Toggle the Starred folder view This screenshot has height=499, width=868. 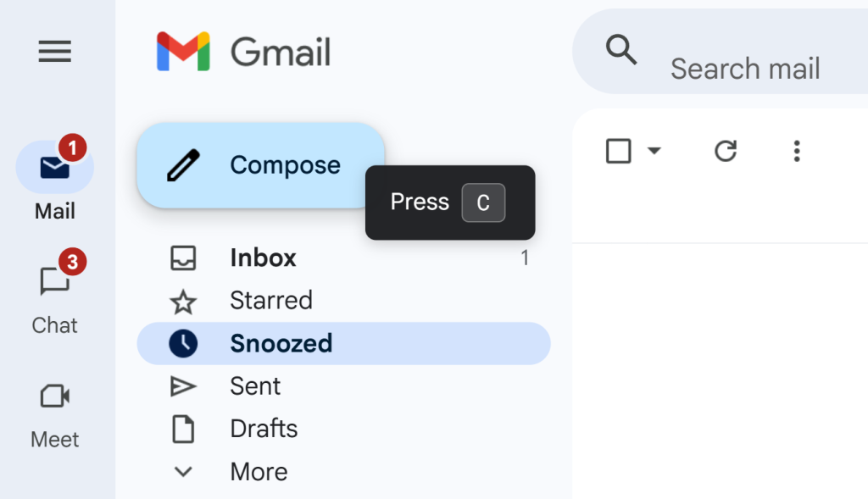(270, 301)
